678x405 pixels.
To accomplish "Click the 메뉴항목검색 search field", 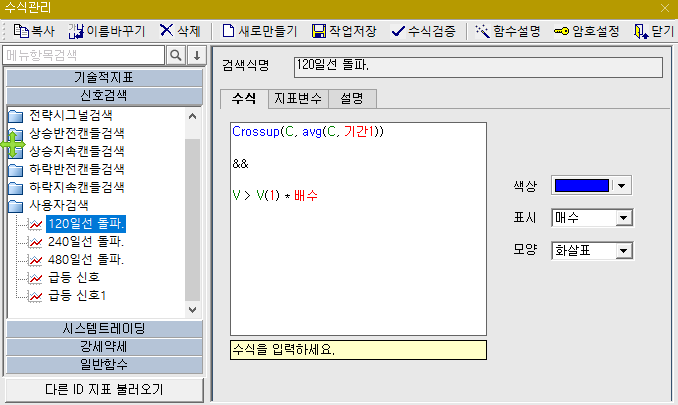I will pyautogui.click(x=83, y=55).
